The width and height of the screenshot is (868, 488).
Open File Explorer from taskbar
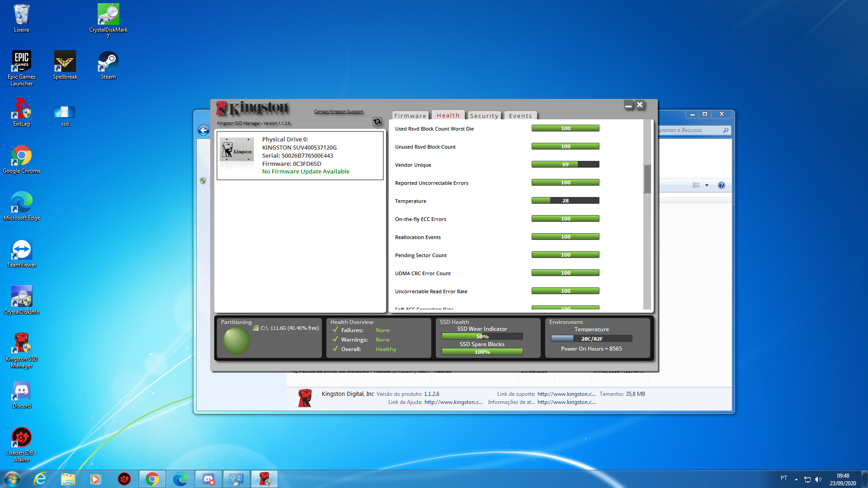point(68,479)
